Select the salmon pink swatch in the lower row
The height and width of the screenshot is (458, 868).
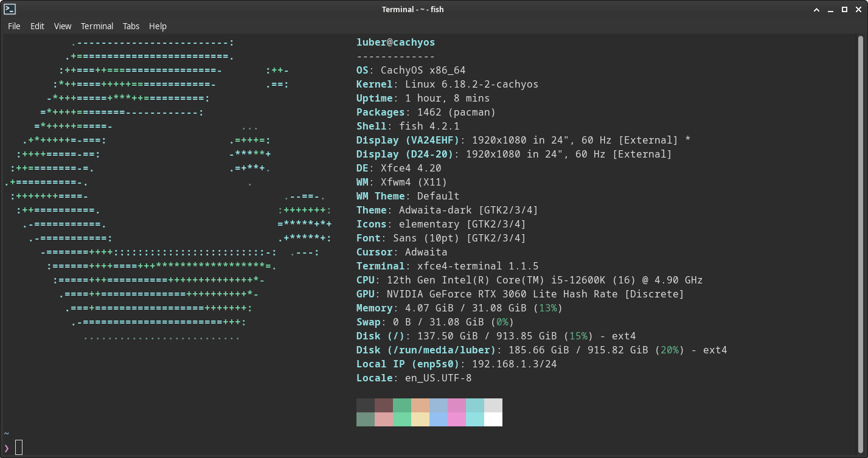[384, 419]
